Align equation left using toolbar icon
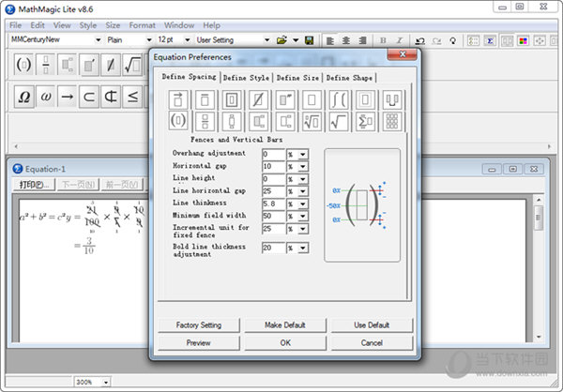The height and width of the screenshot is (392, 563). tap(330, 40)
